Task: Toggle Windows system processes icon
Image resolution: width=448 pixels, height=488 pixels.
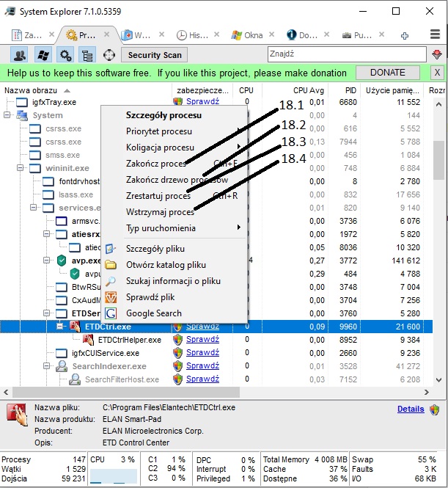Action: [43, 55]
